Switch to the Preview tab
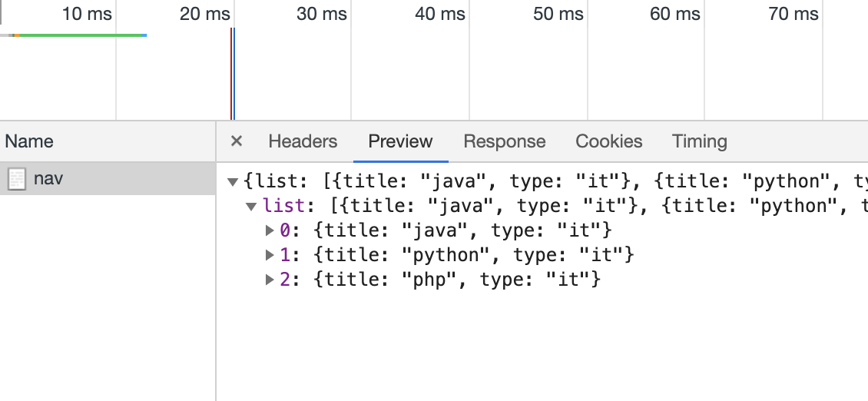The width and height of the screenshot is (868, 401). coord(400,141)
